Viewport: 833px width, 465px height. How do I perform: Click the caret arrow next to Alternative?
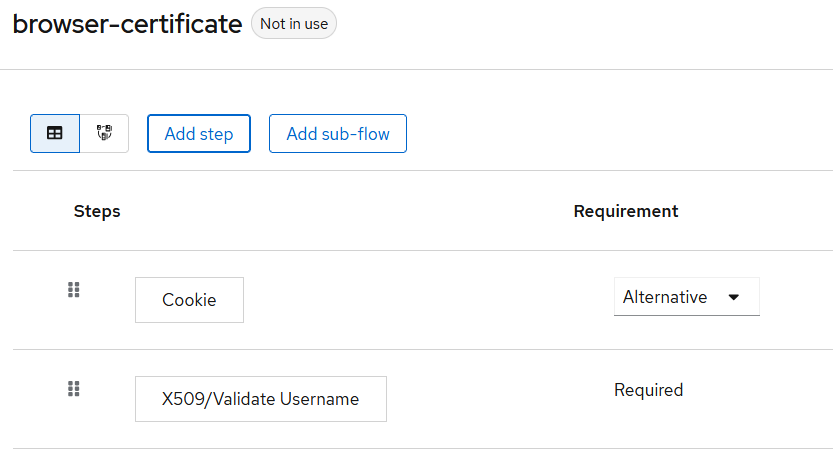(x=734, y=297)
